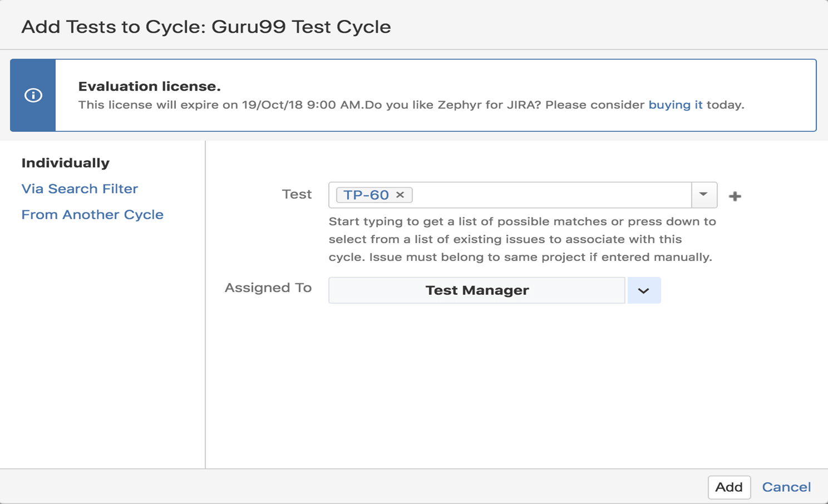Click the Test field label

(297, 194)
